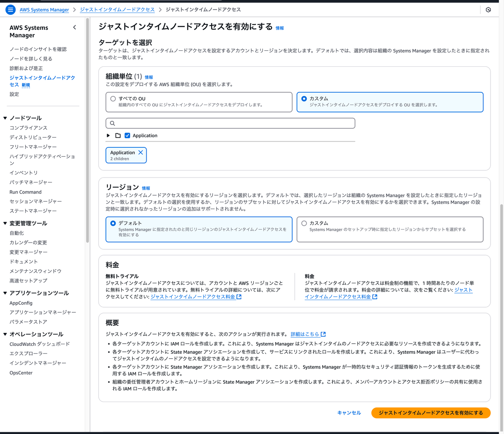Collapse the 変更管理ツール sidebar section
The width and height of the screenshot is (504, 434).
point(5,223)
